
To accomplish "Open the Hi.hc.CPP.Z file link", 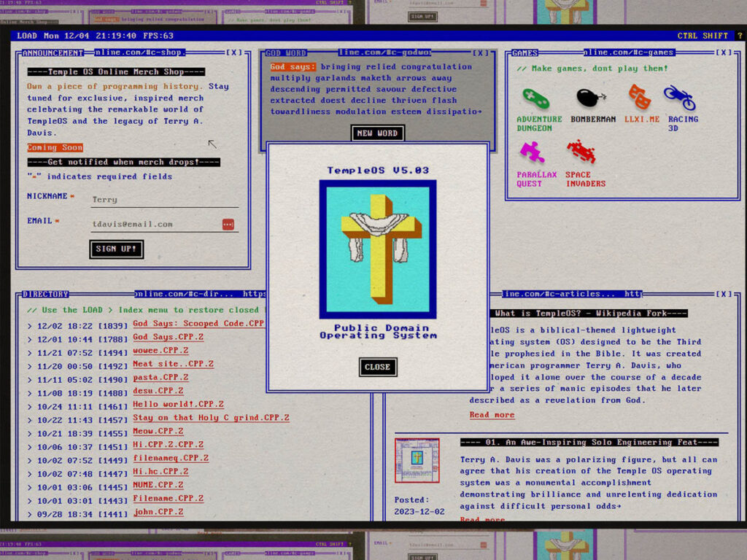I will pos(160,472).
